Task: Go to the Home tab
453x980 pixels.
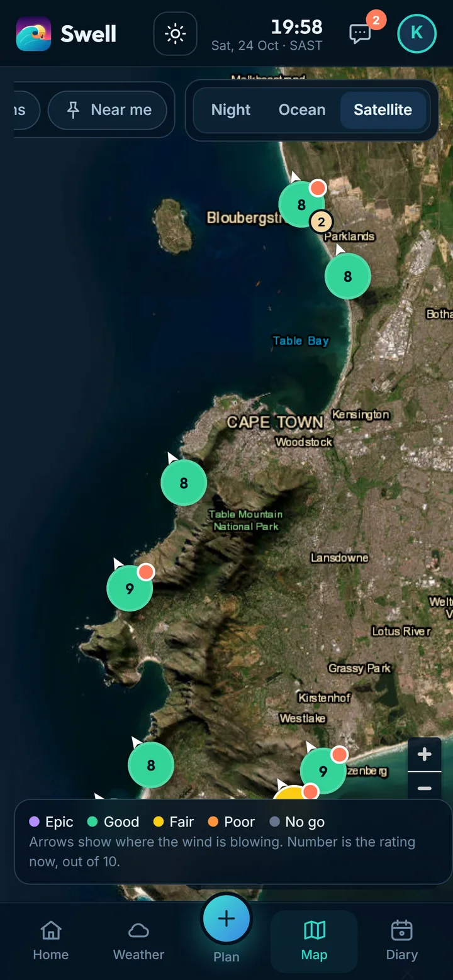Action: pos(51,941)
